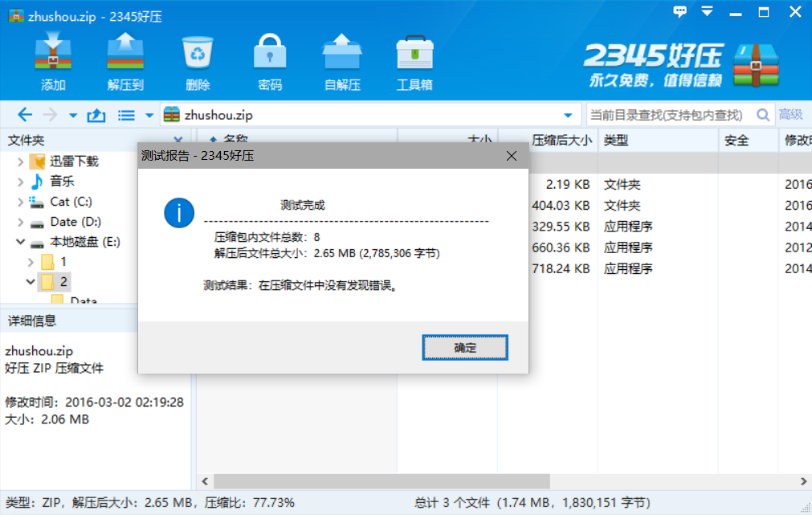Click the info icon in dialog
812x515 pixels.
click(179, 213)
